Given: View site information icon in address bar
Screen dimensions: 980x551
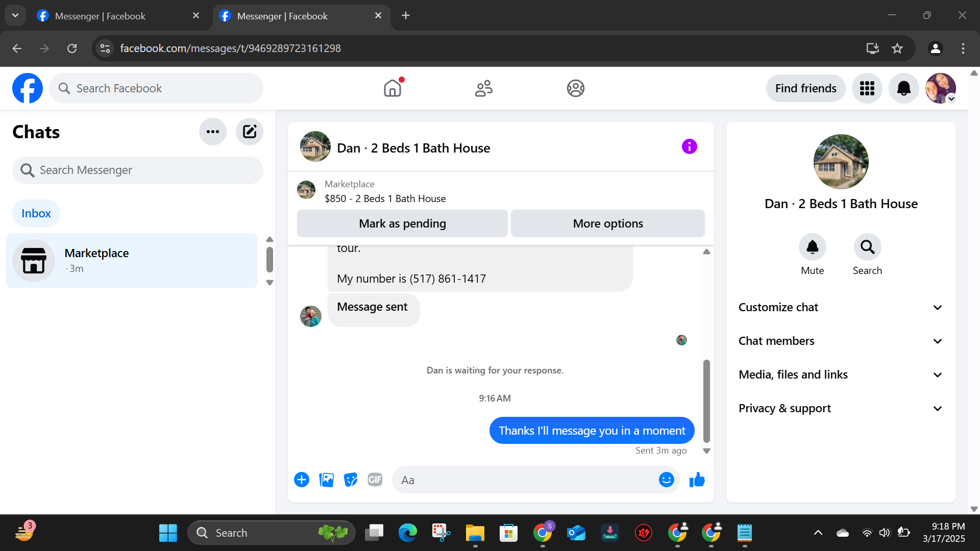Looking at the screenshot, I should [x=105, y=48].
